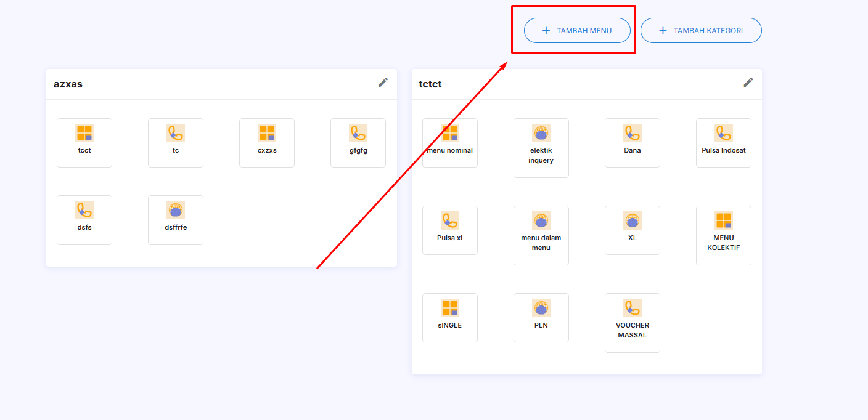The width and height of the screenshot is (868, 420).
Task: Open the MENU KOLEKTIF tile
Action: pyautogui.click(x=724, y=235)
